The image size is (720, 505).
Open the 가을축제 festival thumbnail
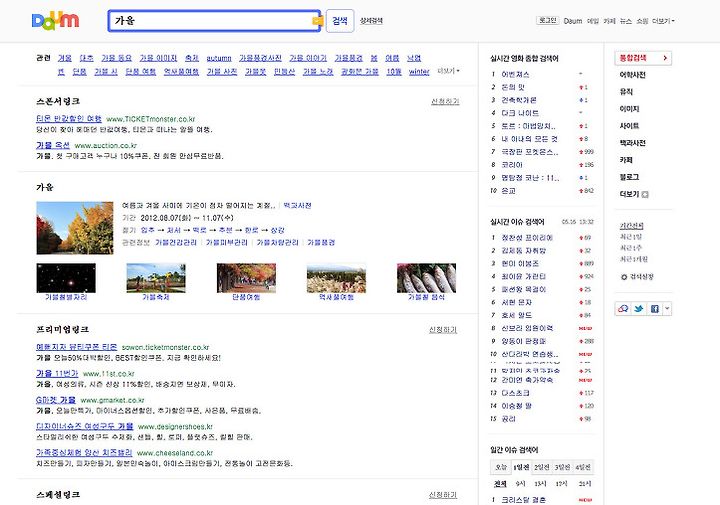156,278
